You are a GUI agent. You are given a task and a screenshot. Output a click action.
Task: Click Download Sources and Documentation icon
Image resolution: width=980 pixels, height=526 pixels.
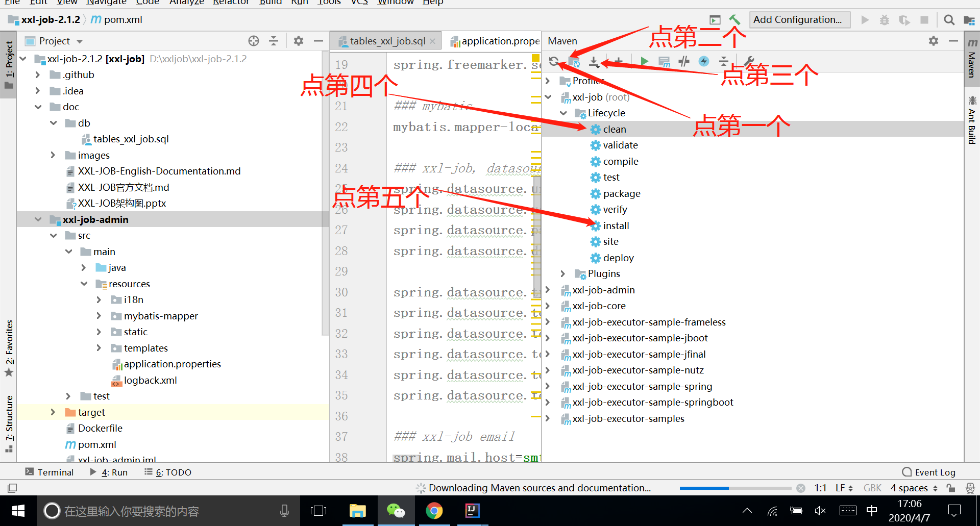594,62
